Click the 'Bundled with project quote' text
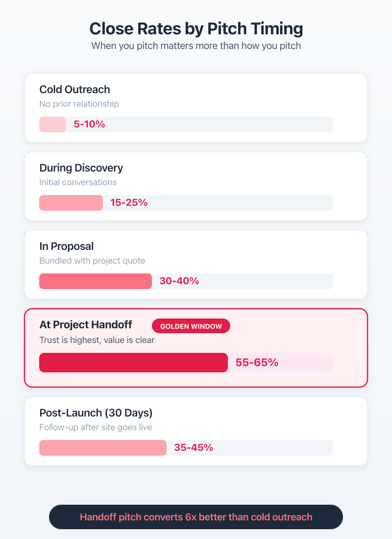392x539 pixels. pos(92,261)
